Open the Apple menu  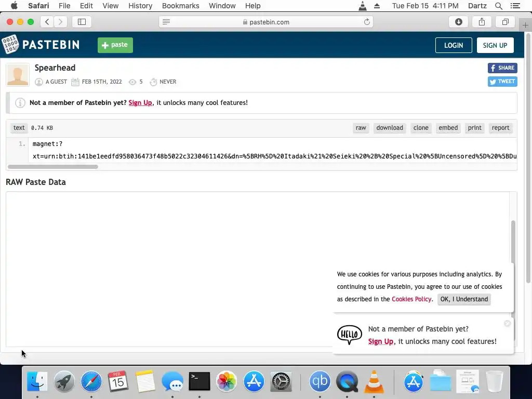click(14, 6)
